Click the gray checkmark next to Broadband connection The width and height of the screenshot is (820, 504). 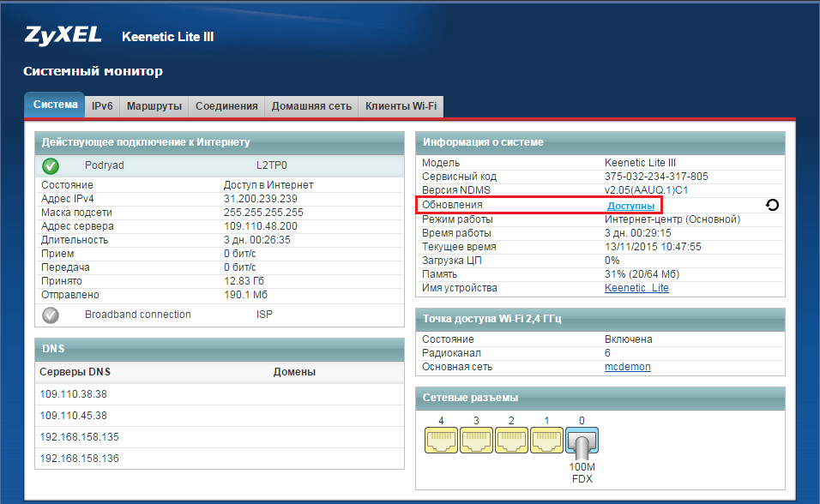51,315
